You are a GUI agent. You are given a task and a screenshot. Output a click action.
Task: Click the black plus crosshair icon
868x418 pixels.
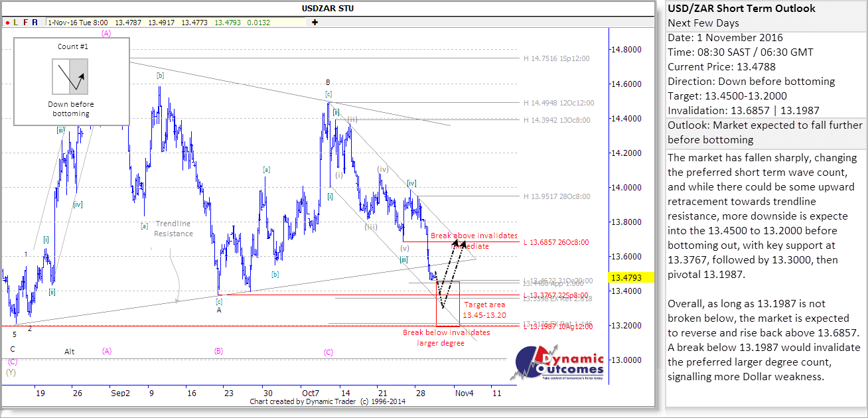tap(314, 22)
